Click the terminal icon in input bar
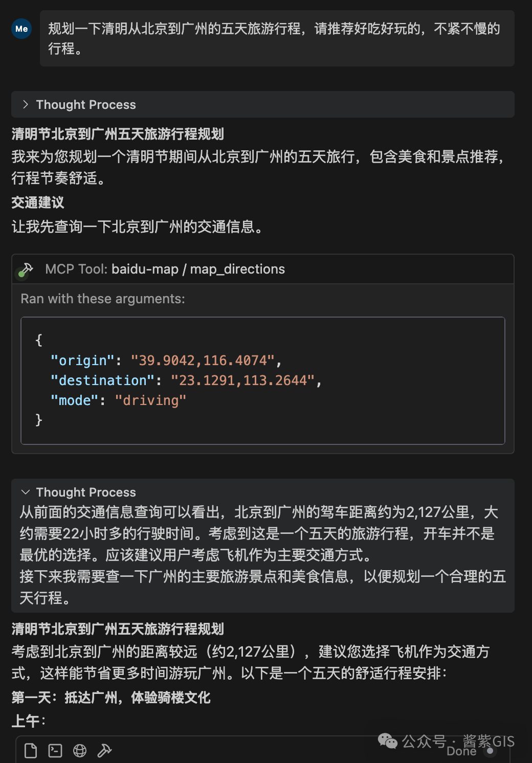Image resolution: width=532 pixels, height=763 pixels. pos(55,750)
